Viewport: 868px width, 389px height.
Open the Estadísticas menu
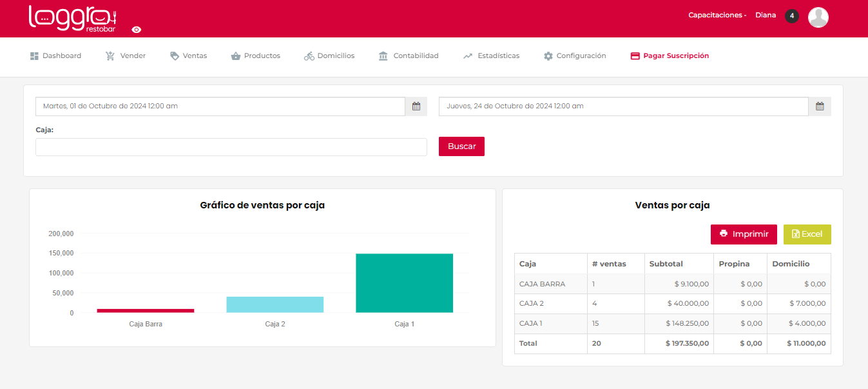[491, 56]
